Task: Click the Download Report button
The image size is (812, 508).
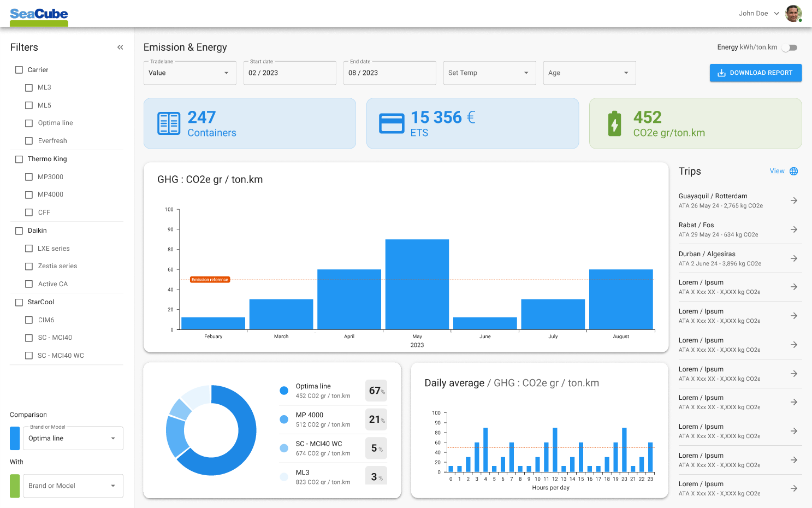Action: pyautogui.click(x=756, y=73)
